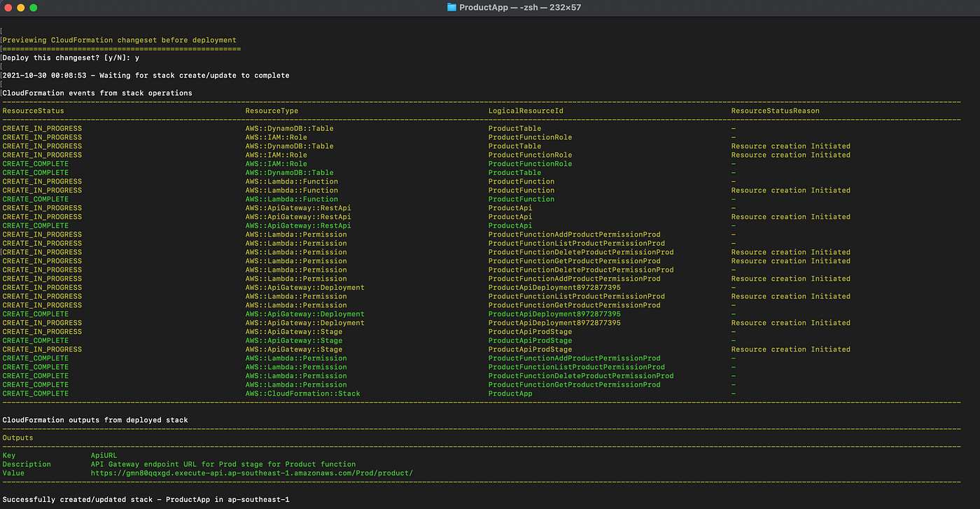Click the ResourceStatus column header

34,111
